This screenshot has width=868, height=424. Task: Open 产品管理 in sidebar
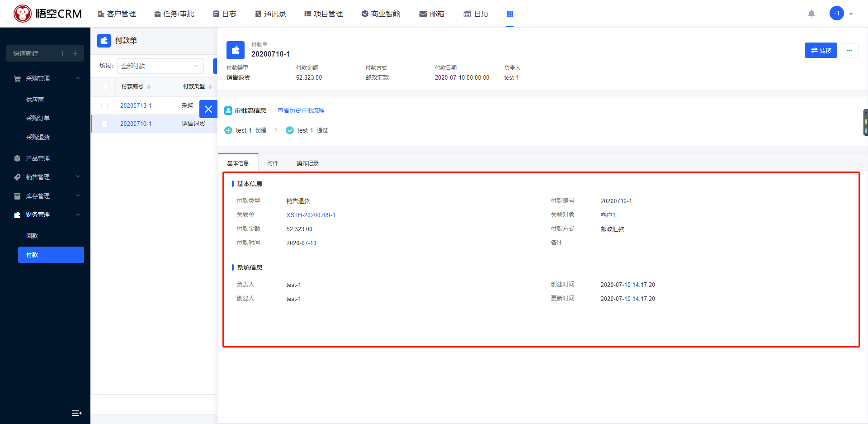pyautogui.click(x=38, y=158)
